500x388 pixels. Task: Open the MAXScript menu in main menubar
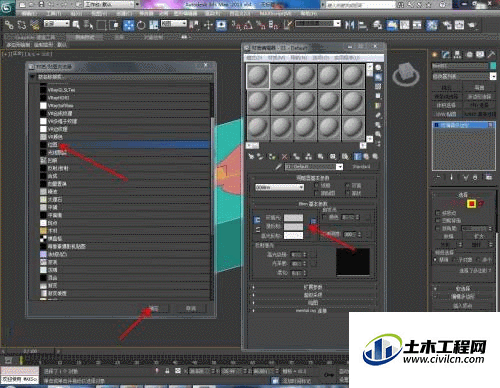point(275,14)
